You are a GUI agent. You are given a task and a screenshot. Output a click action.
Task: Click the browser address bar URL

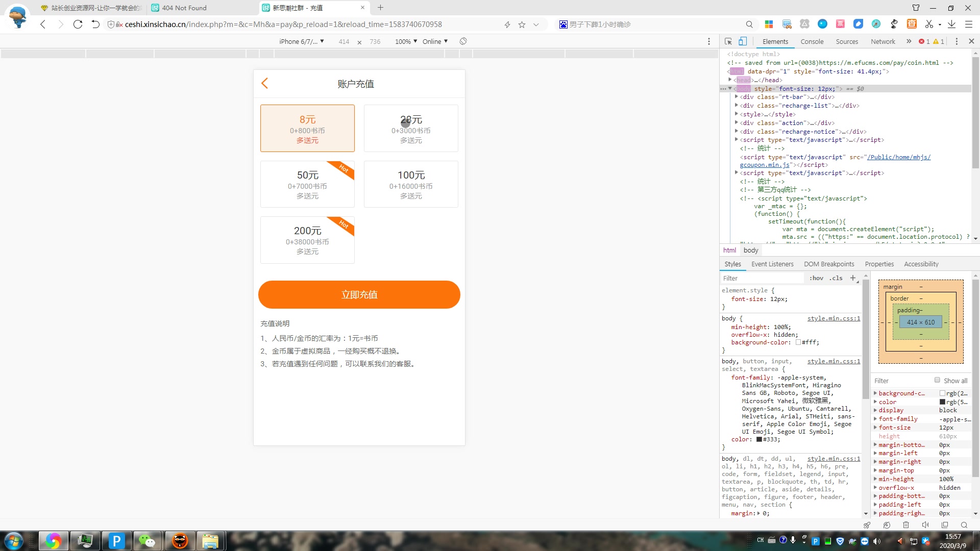(283, 24)
